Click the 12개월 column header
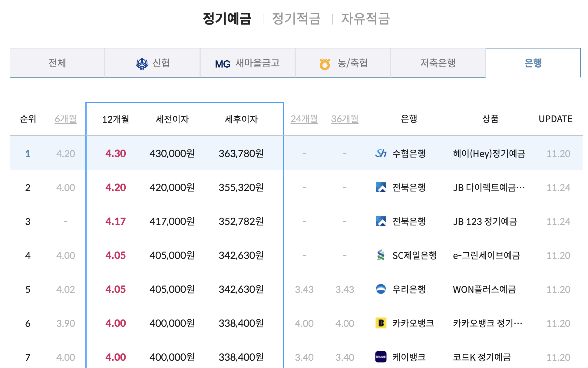 pos(116,119)
